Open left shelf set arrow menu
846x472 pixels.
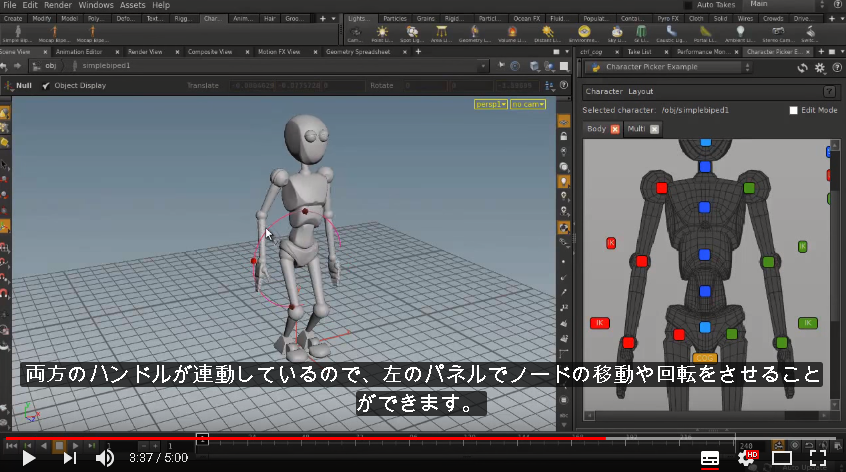334,18
